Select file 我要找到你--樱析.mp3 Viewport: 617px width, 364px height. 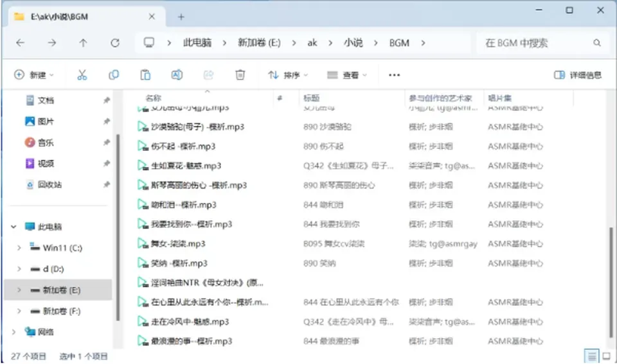[x=192, y=224]
